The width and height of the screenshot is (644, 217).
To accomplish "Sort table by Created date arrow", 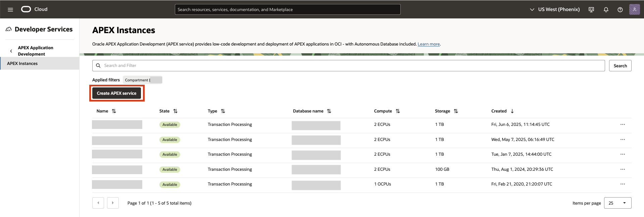I will pyautogui.click(x=512, y=111).
